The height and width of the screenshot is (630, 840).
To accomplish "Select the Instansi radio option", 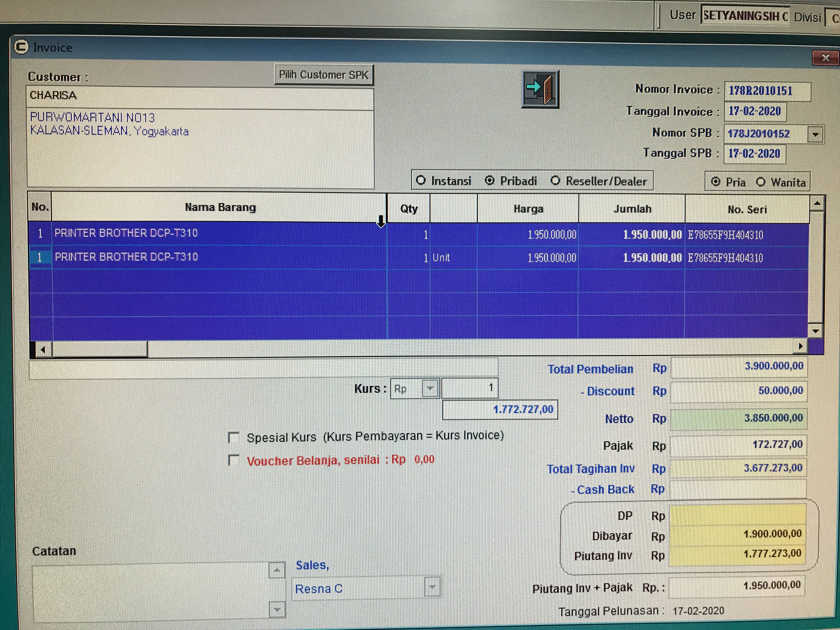I will click(420, 180).
